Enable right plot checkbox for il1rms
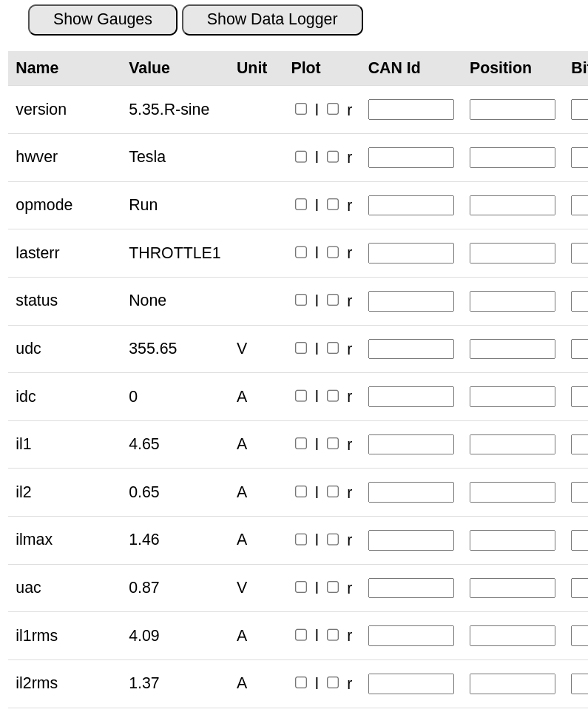 [x=333, y=635]
